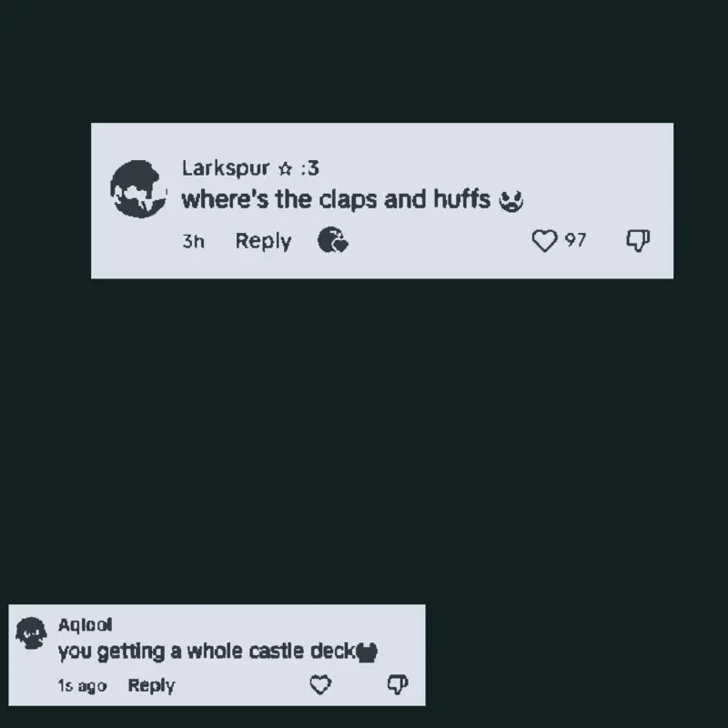Open Aqlool's profile avatar

point(31,632)
